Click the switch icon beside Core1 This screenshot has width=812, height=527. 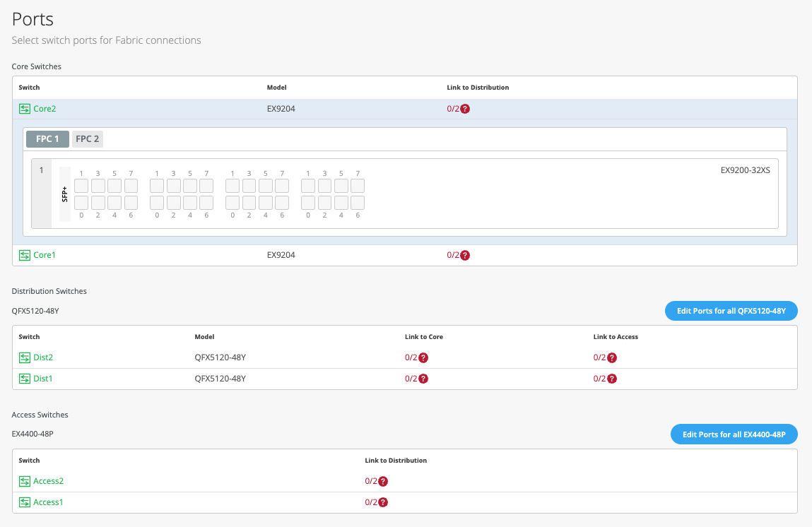[x=25, y=255]
